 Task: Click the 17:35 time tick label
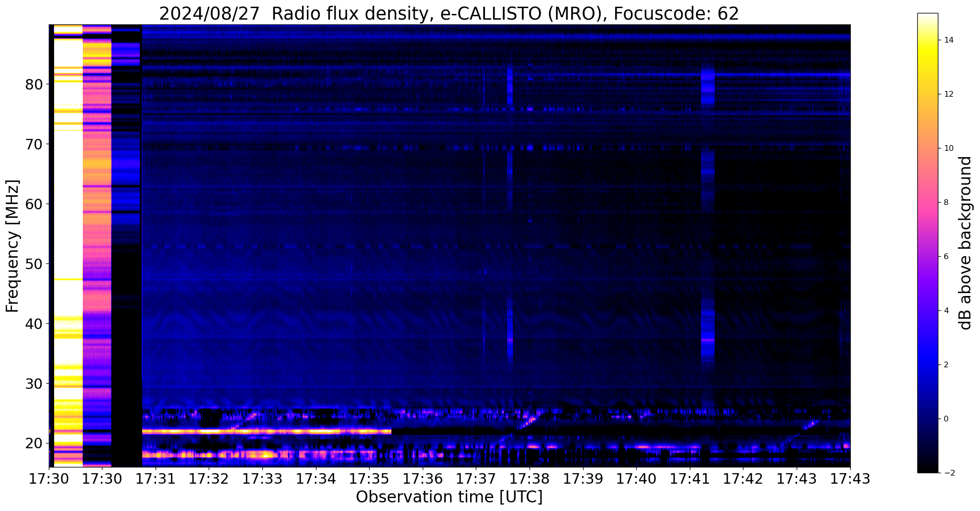(x=369, y=478)
